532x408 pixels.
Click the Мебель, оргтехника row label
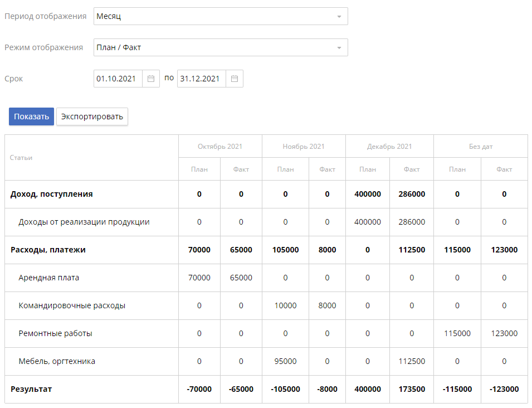point(57,362)
